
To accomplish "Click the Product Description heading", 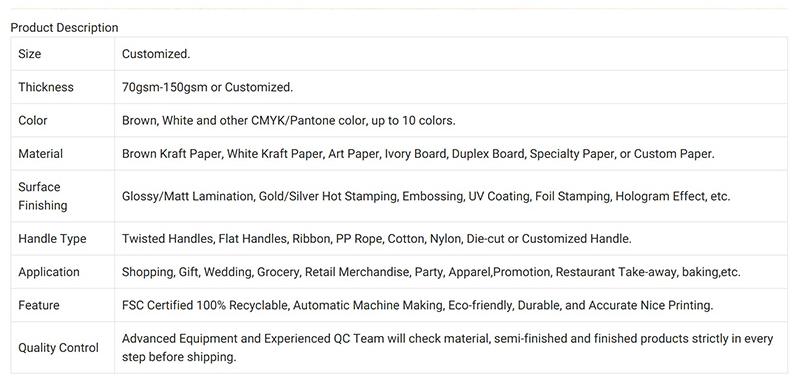I will coord(64,28).
